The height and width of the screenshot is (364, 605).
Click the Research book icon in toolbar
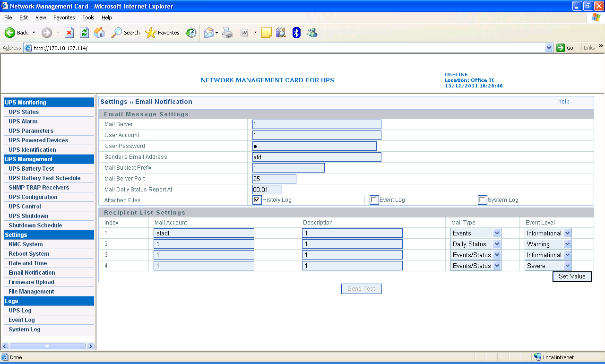[x=281, y=33]
